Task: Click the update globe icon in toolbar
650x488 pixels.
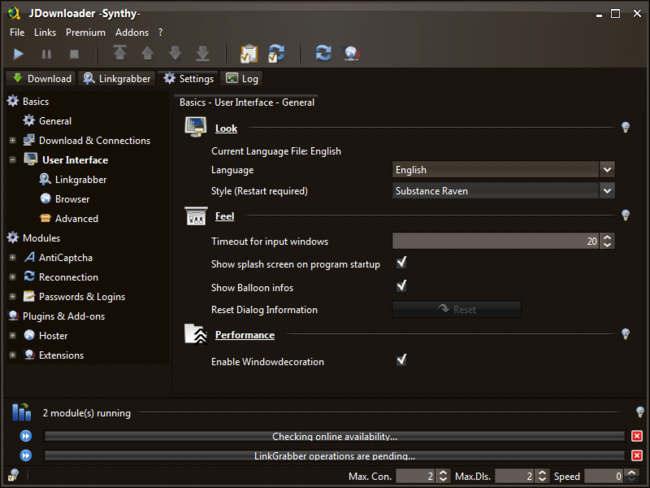Action: click(x=351, y=53)
